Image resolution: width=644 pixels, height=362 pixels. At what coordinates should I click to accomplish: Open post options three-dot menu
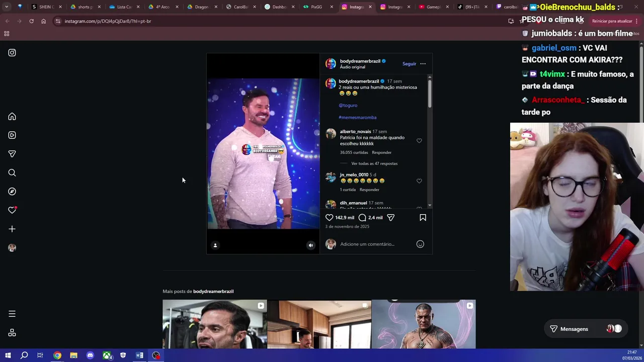point(423,64)
